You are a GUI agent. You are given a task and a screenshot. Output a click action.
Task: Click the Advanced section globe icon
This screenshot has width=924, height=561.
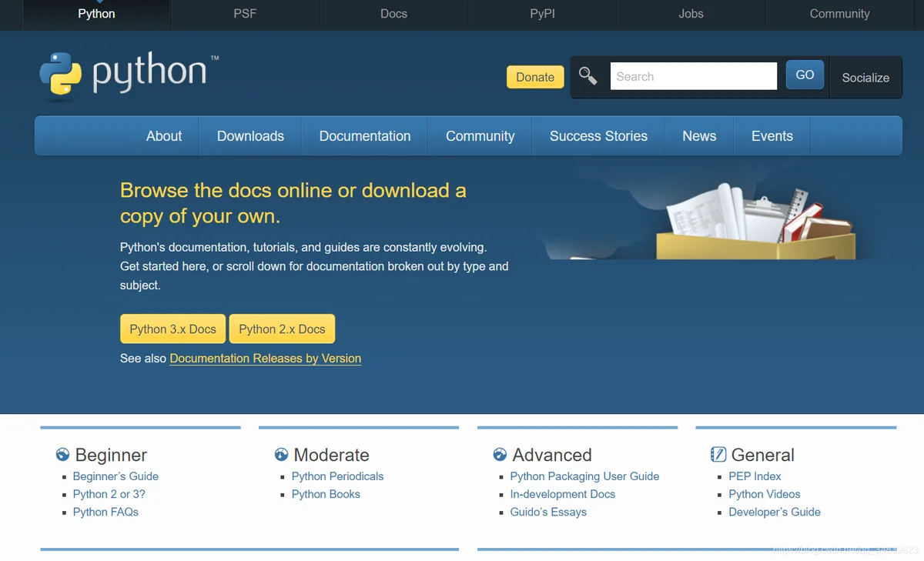(x=500, y=455)
